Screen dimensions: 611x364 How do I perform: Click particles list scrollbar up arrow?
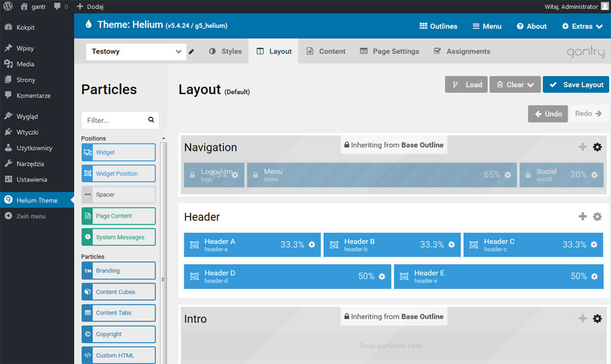(164, 138)
